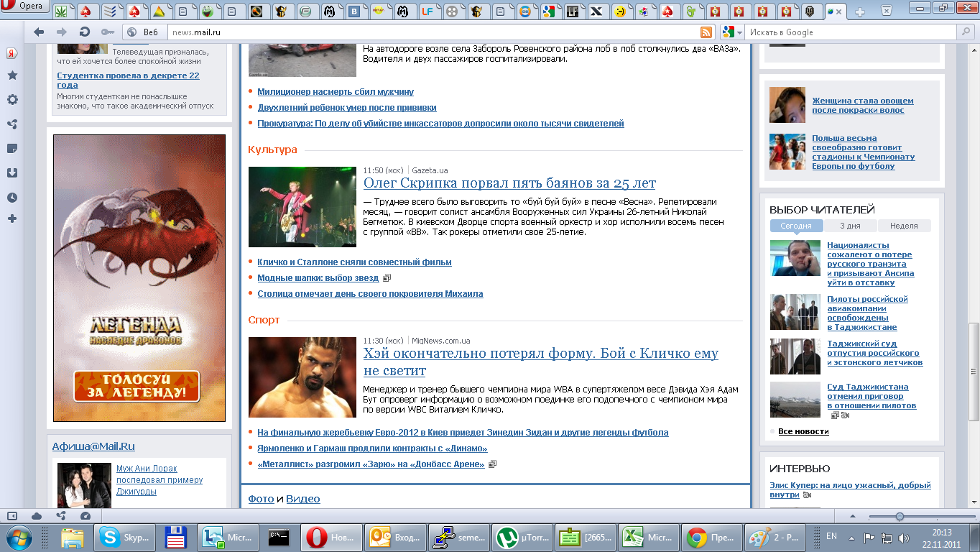Image resolution: width=980 pixels, height=552 pixels.
Task: Select the 'Сегодня' tab in Выбор читателей
Action: (x=796, y=226)
